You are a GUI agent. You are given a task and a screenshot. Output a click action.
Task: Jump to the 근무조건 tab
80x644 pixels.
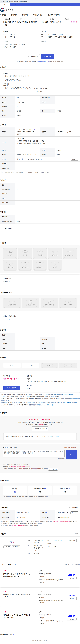pyautogui.click(x=22, y=19)
